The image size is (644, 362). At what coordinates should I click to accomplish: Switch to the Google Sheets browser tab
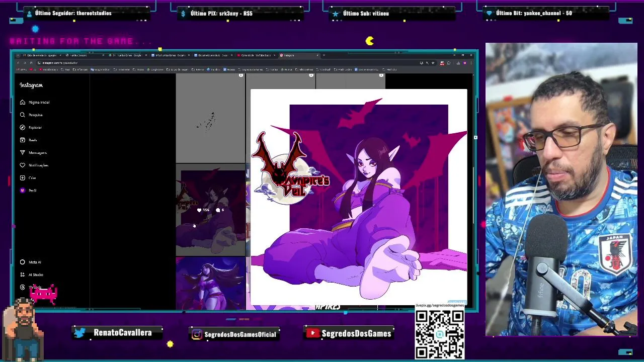tap(127, 55)
